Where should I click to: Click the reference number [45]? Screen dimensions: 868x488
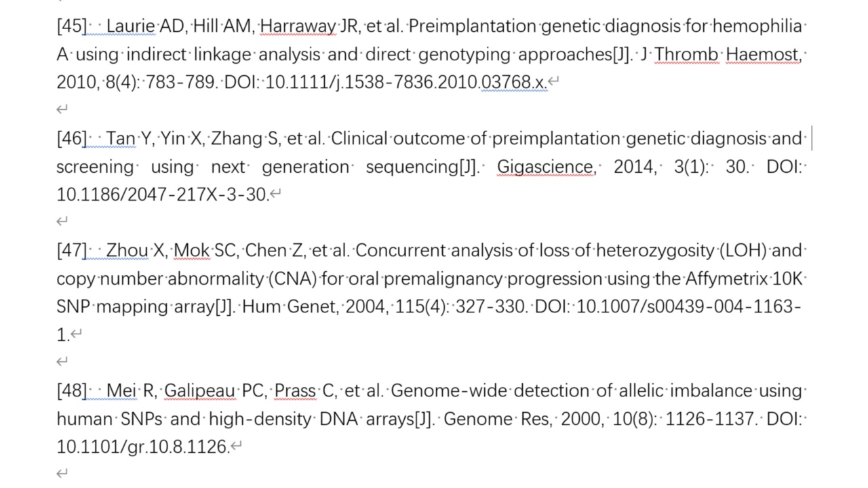[x=71, y=26]
